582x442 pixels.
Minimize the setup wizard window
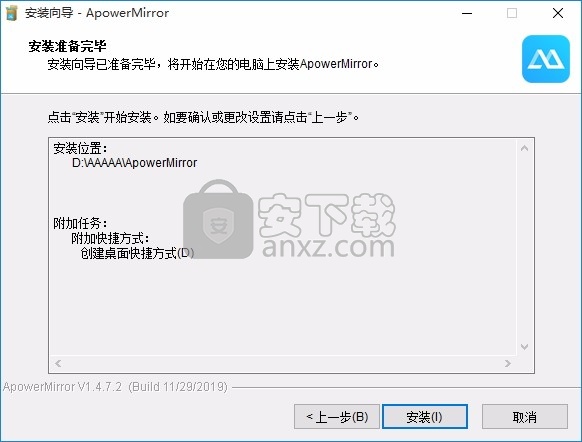click(x=467, y=13)
